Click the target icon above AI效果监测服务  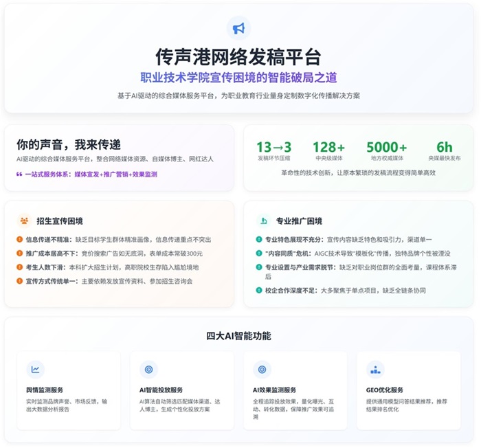point(262,370)
